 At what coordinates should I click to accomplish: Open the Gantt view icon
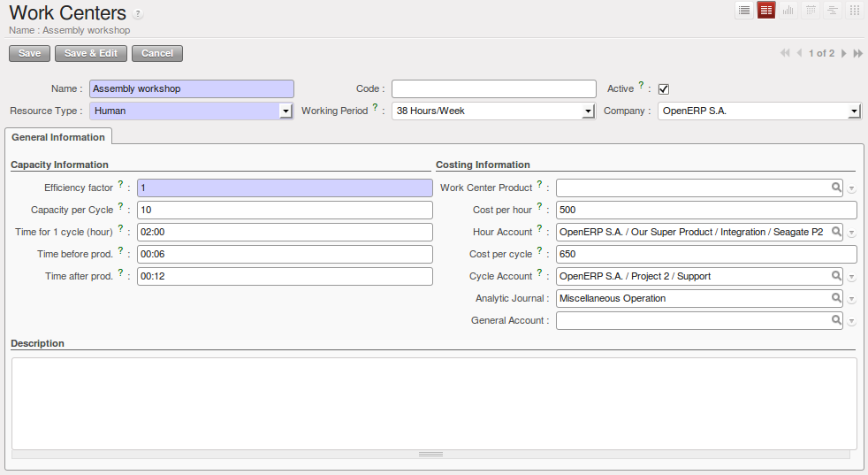pyautogui.click(x=832, y=10)
